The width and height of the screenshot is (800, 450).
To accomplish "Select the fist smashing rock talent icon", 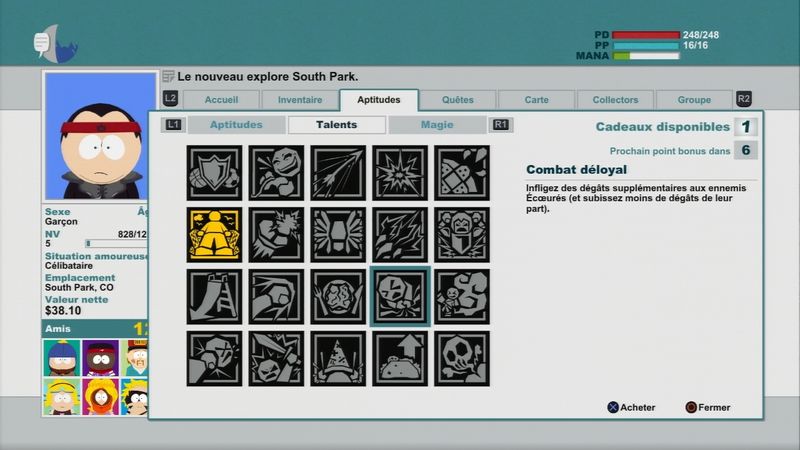I will 214,358.
